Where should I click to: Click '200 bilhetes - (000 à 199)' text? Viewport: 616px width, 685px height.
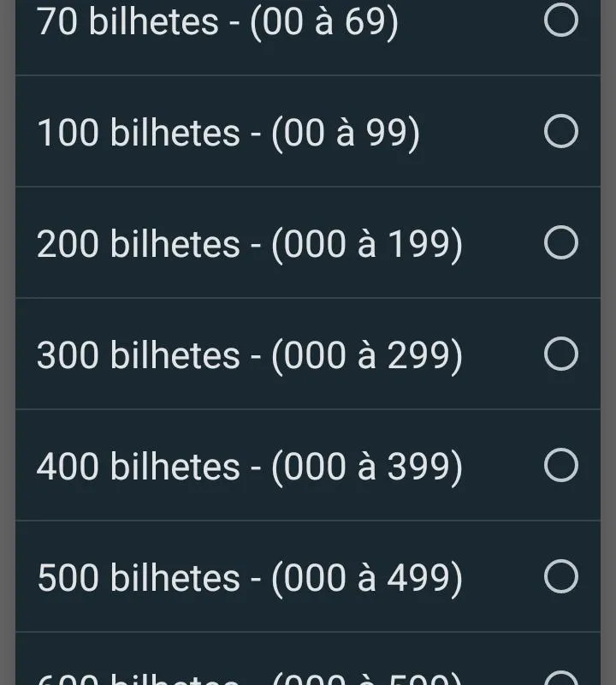(249, 245)
